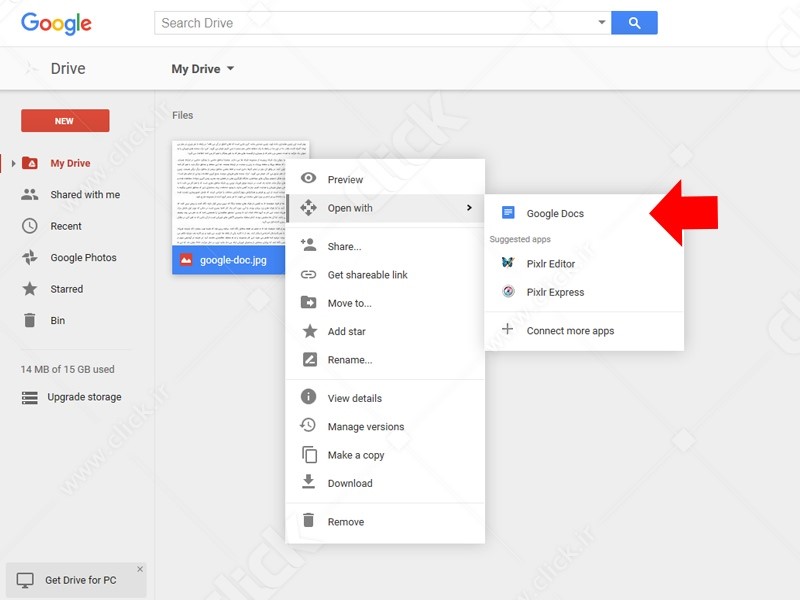Click the plus icon to connect more apps
Screen dimensions: 800x600
[x=508, y=330]
